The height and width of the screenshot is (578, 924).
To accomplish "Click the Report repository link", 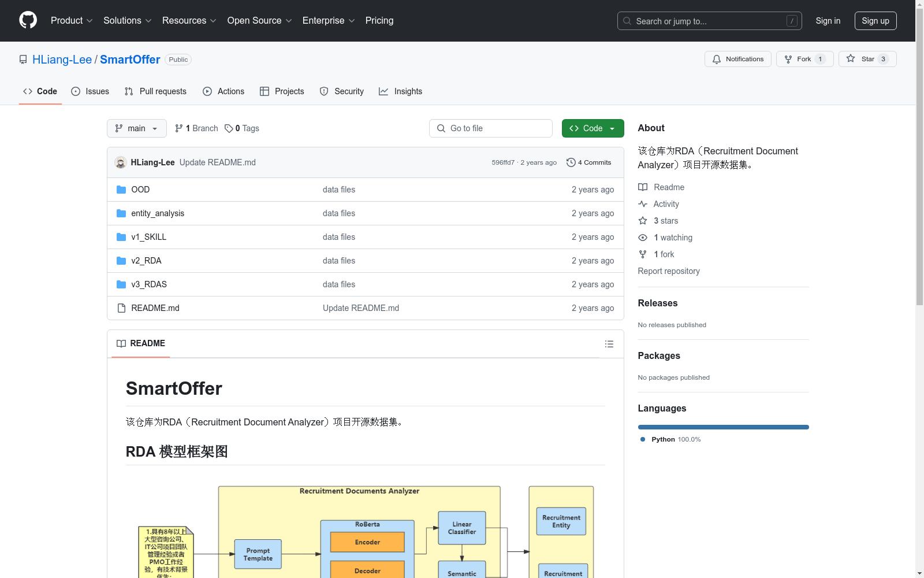I will (x=669, y=271).
